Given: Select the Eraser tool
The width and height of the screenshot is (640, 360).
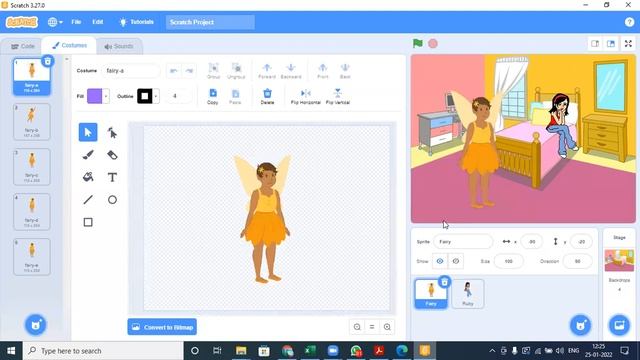Looking at the screenshot, I should coord(112,155).
